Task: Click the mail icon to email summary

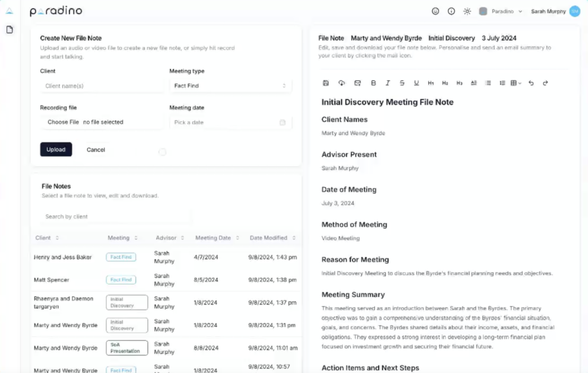Action: (x=358, y=83)
